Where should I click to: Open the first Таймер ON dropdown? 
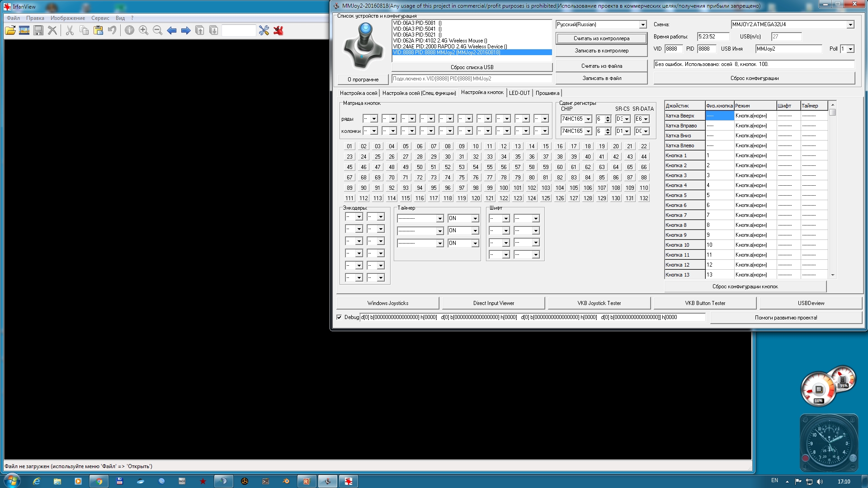pyautogui.click(x=475, y=219)
